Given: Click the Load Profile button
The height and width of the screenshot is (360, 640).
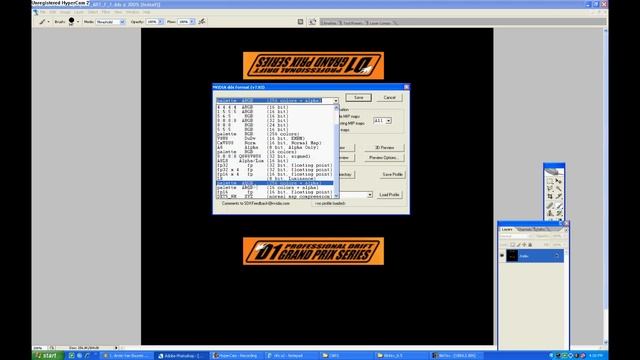Looking at the screenshot, I should click(389, 195).
